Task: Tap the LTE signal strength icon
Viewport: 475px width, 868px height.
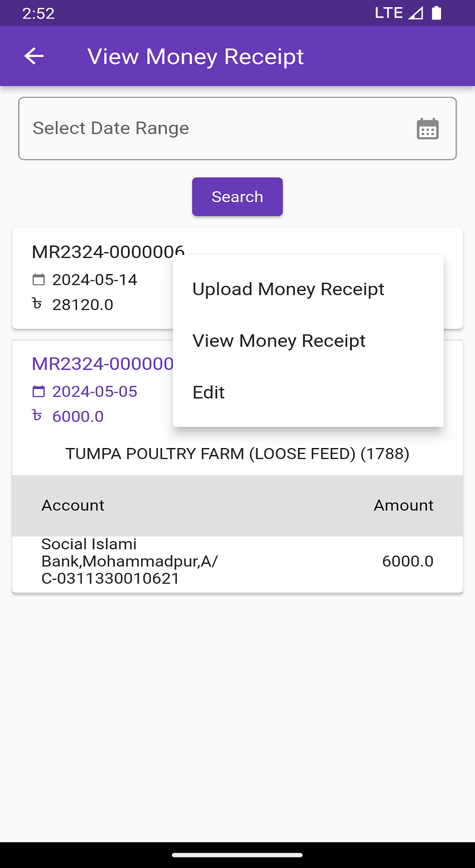Action: tap(415, 13)
